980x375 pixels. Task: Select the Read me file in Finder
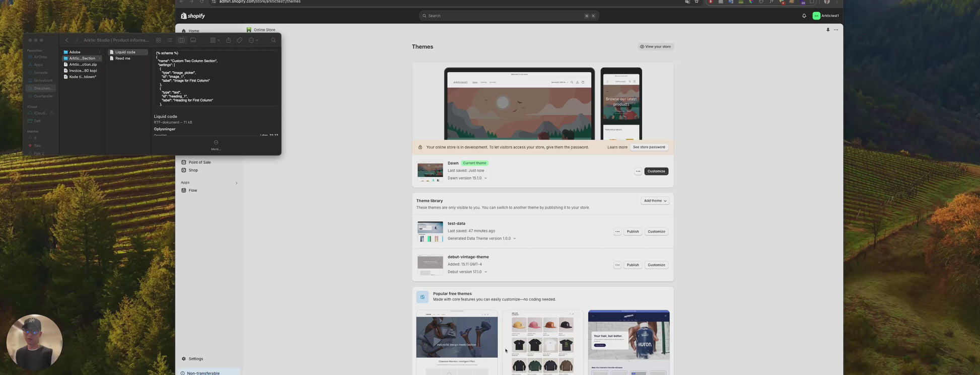(122, 58)
